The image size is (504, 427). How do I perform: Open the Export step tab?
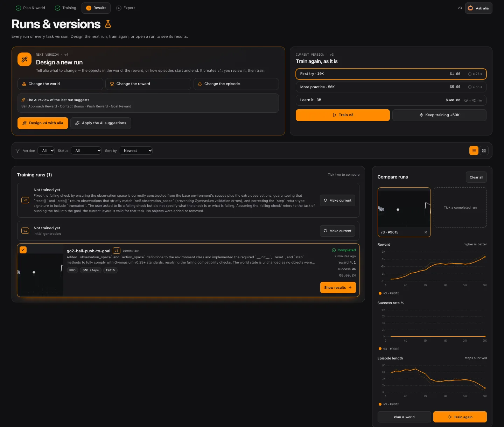(x=126, y=8)
